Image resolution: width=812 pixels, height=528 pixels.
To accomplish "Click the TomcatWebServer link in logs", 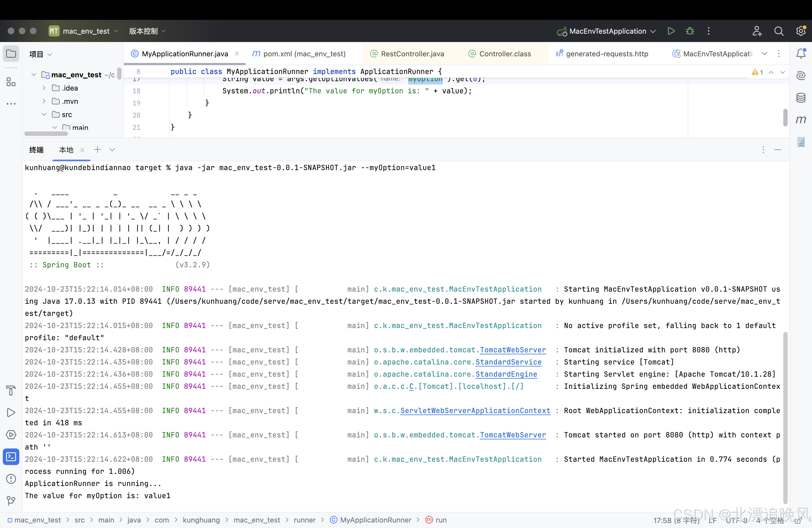I will tap(512, 350).
